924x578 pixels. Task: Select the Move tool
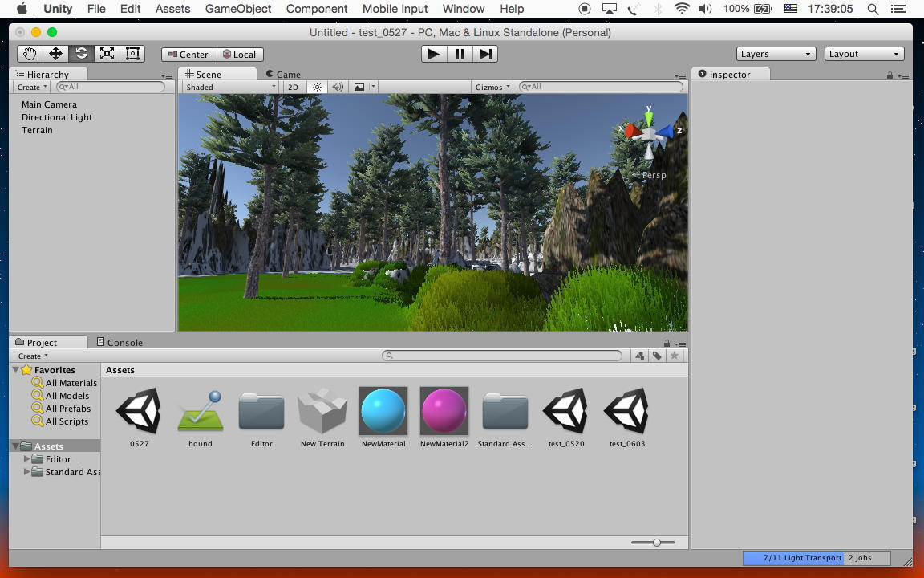coord(55,54)
